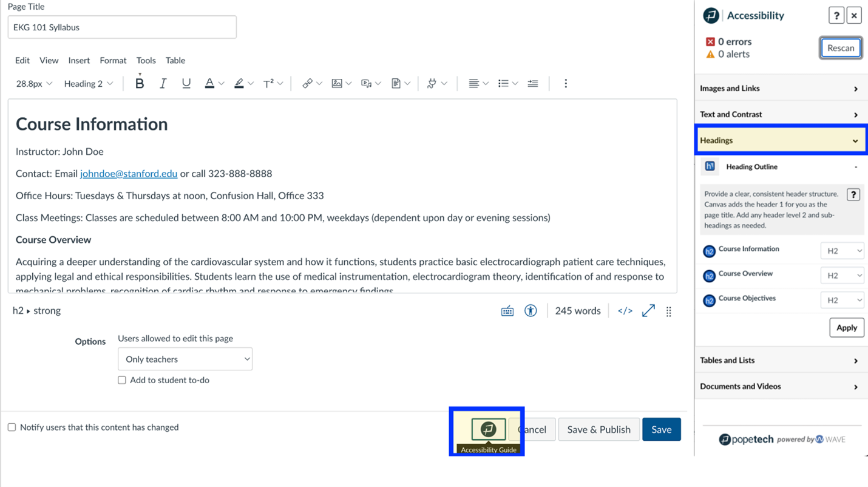Apply the heading outline changes
This screenshot has width=868, height=487.
click(847, 328)
